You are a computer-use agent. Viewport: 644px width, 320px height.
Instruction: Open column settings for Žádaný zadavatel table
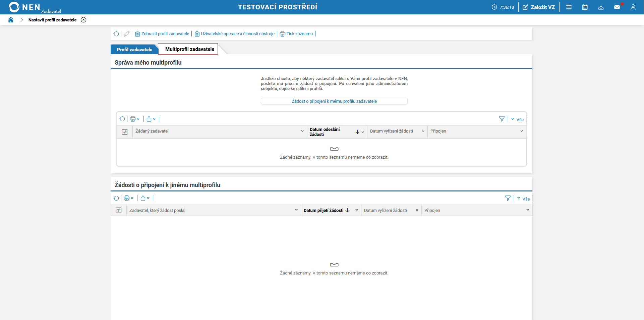(125, 132)
